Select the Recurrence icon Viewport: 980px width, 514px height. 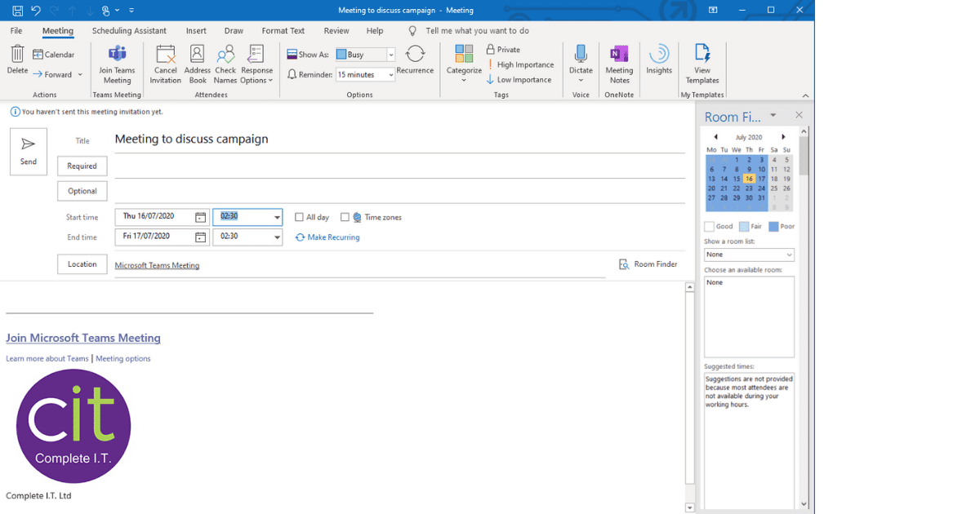(x=415, y=61)
